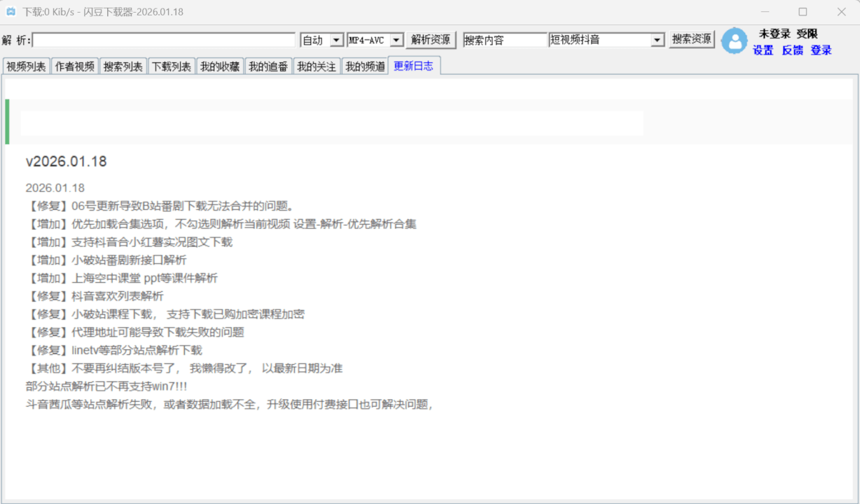This screenshot has height=504, width=860.
Task: Click the 搜索资源 button
Action: pos(691,39)
